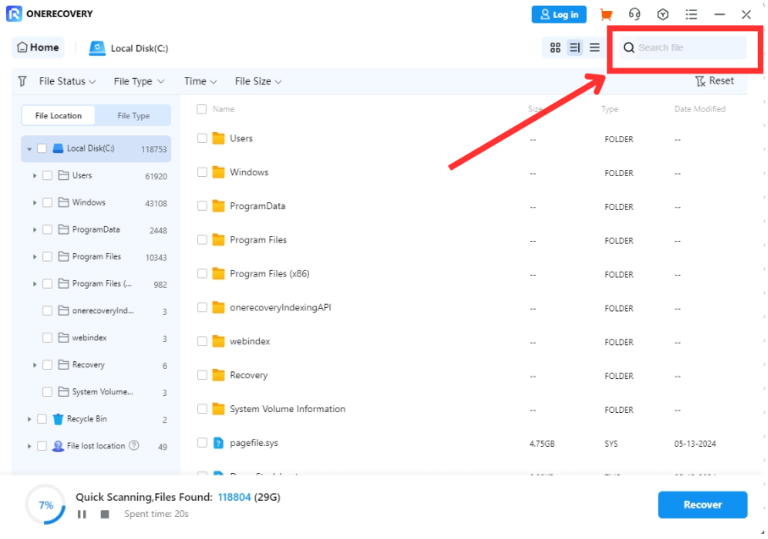Screen dimensions: 768x539
Task: Check the Users folder checkbox in file list
Action: point(202,139)
